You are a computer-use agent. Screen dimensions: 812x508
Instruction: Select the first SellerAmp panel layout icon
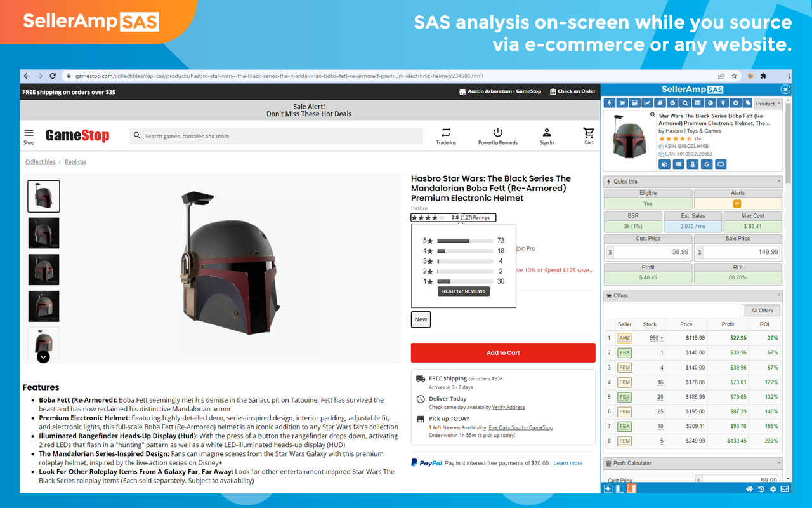(608, 489)
